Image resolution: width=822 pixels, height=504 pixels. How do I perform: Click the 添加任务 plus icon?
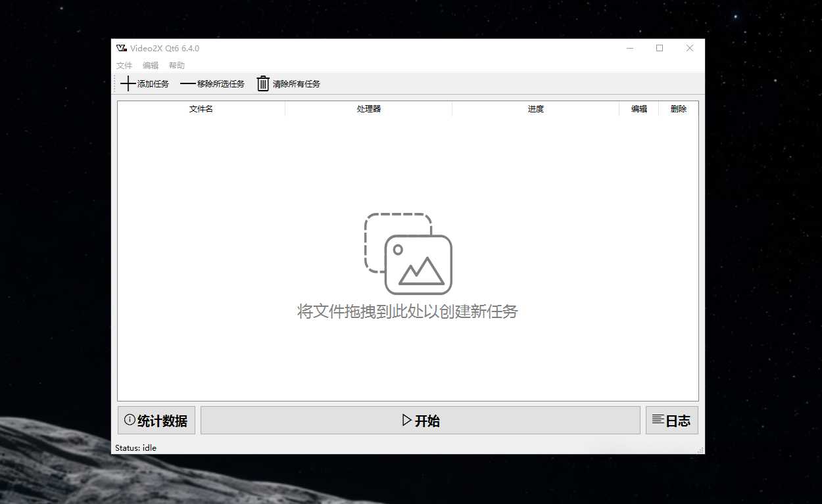click(128, 83)
